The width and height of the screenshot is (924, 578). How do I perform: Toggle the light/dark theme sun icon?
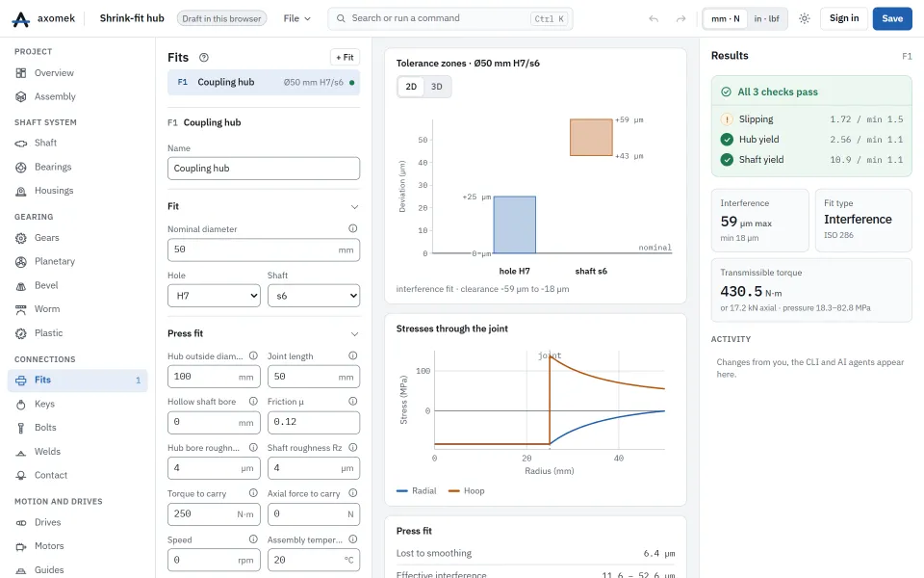pos(805,19)
